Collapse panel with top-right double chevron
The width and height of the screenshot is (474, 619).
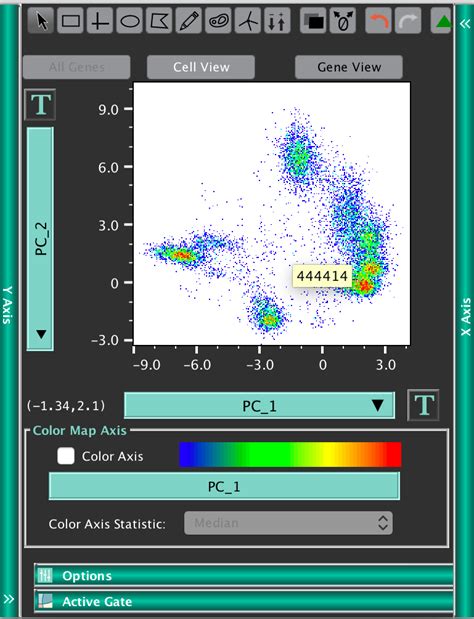465,24
